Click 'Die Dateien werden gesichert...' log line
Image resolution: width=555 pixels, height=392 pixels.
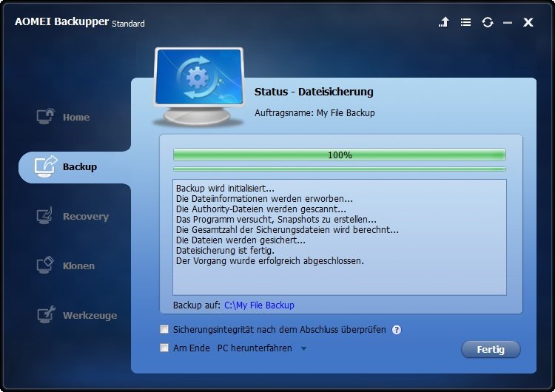[x=240, y=240]
